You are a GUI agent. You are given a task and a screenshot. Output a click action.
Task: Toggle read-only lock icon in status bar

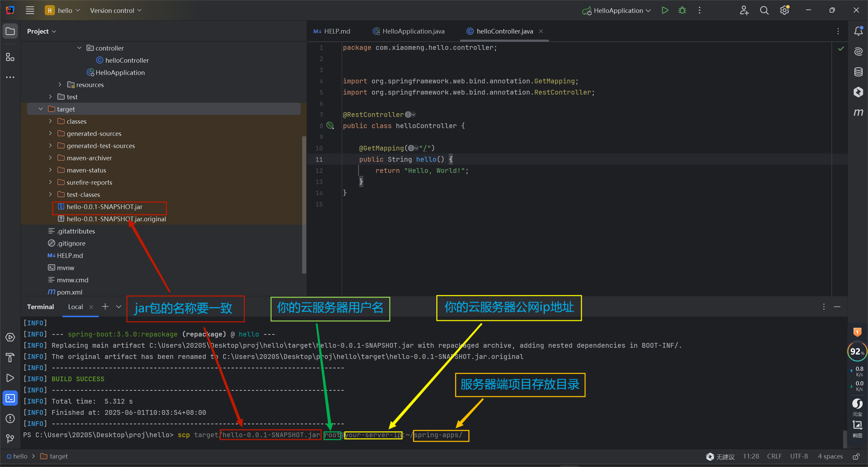[x=856, y=456]
